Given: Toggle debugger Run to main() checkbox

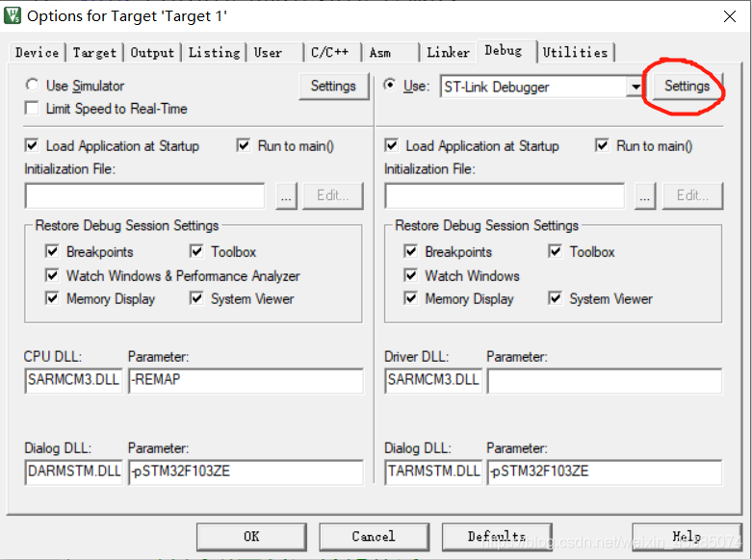Looking at the screenshot, I should [602, 145].
